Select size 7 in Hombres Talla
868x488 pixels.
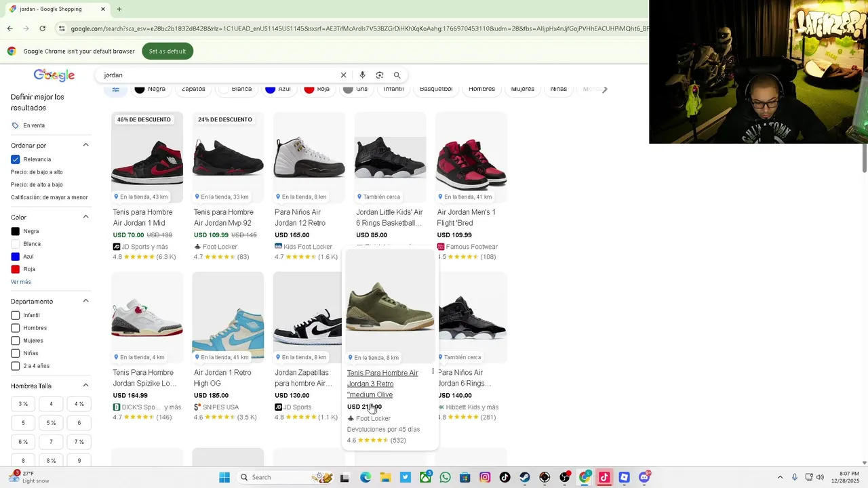coord(51,442)
